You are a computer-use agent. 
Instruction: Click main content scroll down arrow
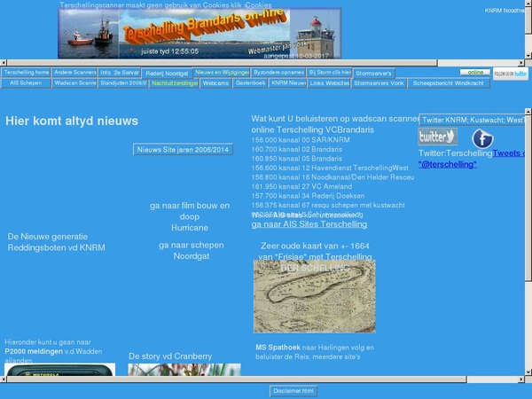[x=528, y=372]
